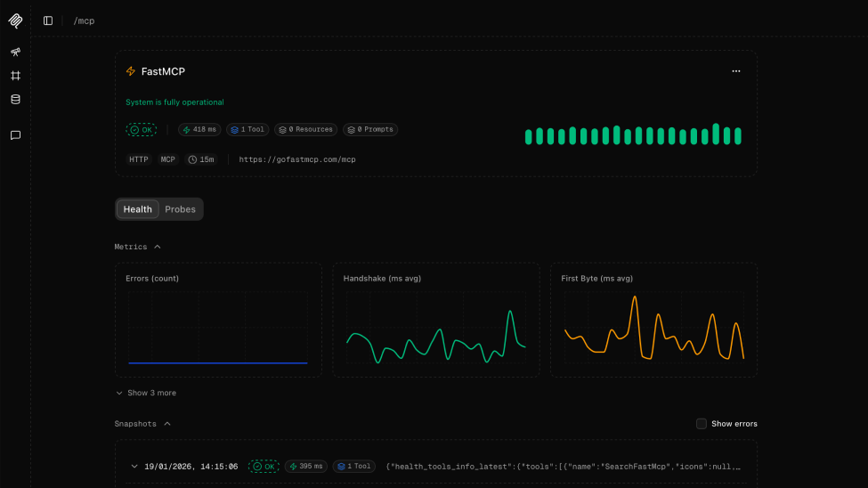Click the 0 Resources badge
Image resolution: width=868 pixels, height=488 pixels.
pos(305,129)
